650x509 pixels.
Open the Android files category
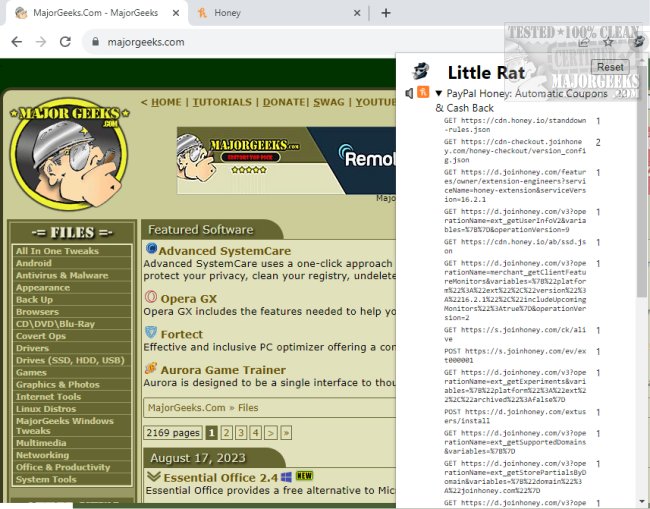click(34, 263)
